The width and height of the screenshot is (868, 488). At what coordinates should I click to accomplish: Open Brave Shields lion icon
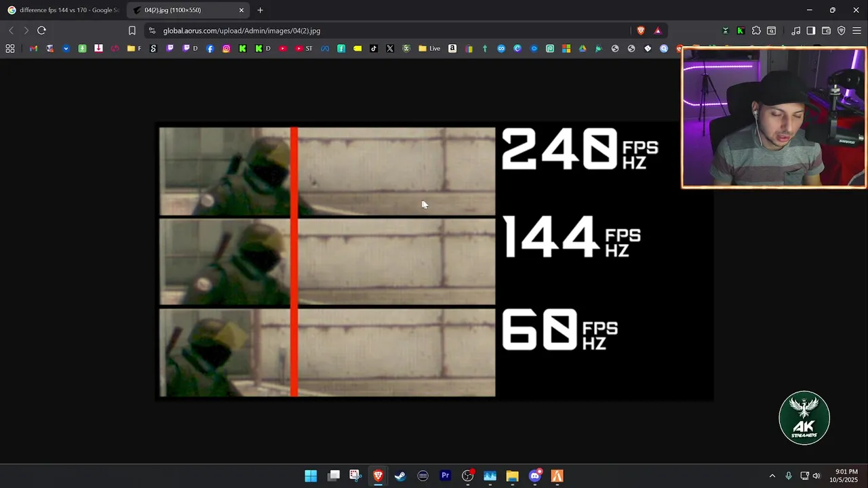coord(641,30)
